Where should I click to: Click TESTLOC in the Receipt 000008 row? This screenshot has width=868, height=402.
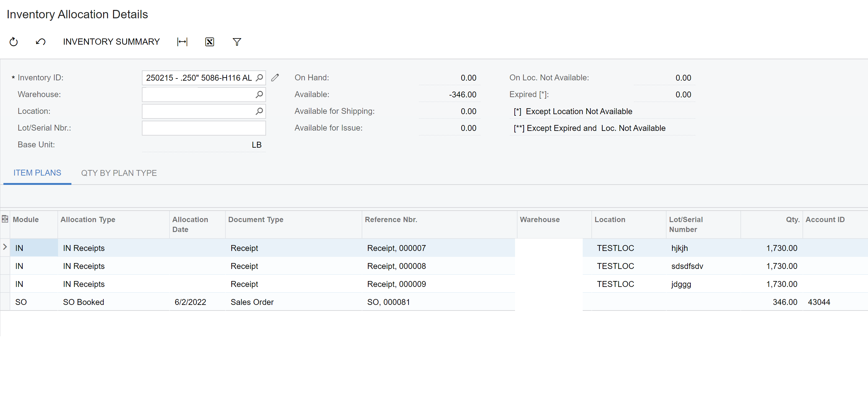click(615, 266)
